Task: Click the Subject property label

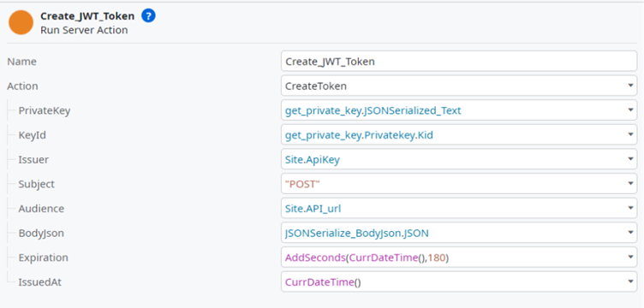Action: pyautogui.click(x=36, y=185)
